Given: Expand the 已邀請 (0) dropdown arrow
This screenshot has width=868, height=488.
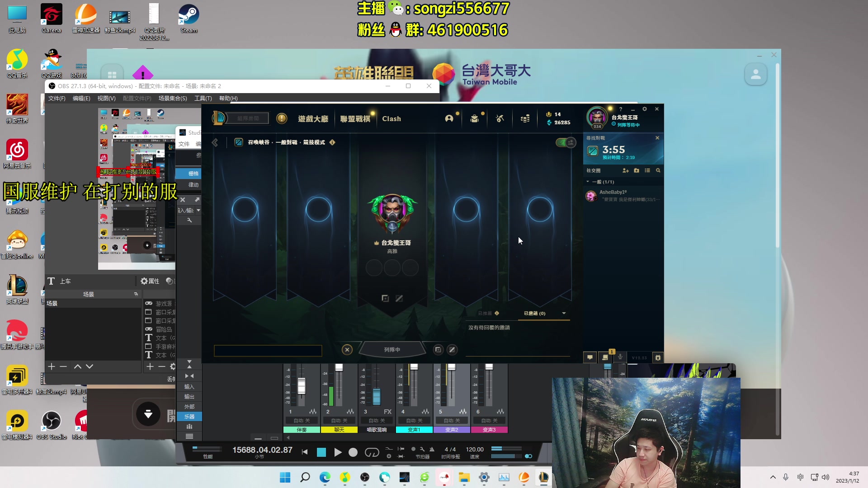Looking at the screenshot, I should click(x=564, y=313).
